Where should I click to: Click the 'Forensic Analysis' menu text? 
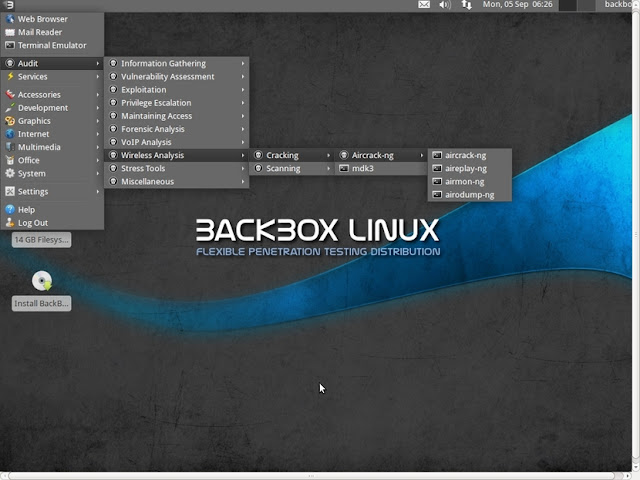coord(153,129)
